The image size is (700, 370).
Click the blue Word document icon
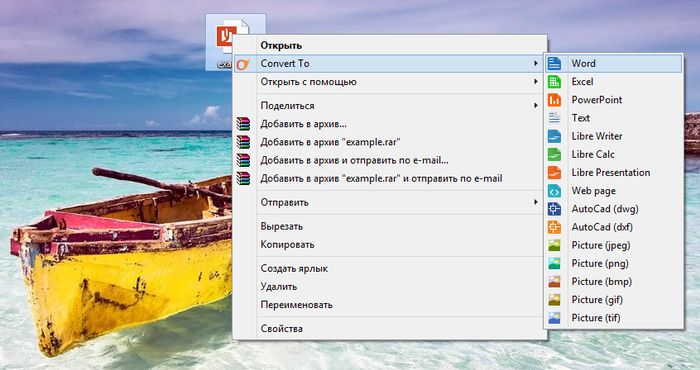[x=554, y=63]
